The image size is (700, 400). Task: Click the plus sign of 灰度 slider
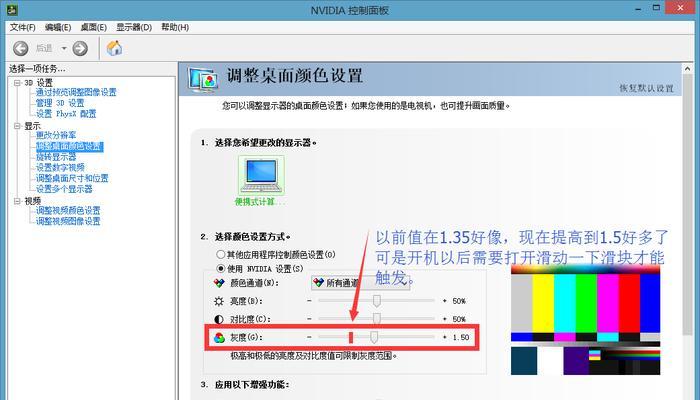[x=444, y=337]
